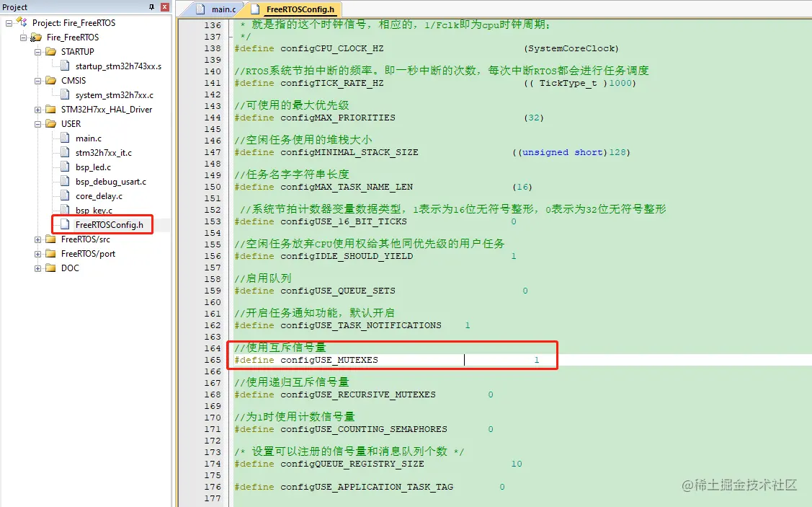Screen dimensions: 812x507
Task: Click configUSE_TASK_NOTIFICATIONS on line 162
Action: 361,325
